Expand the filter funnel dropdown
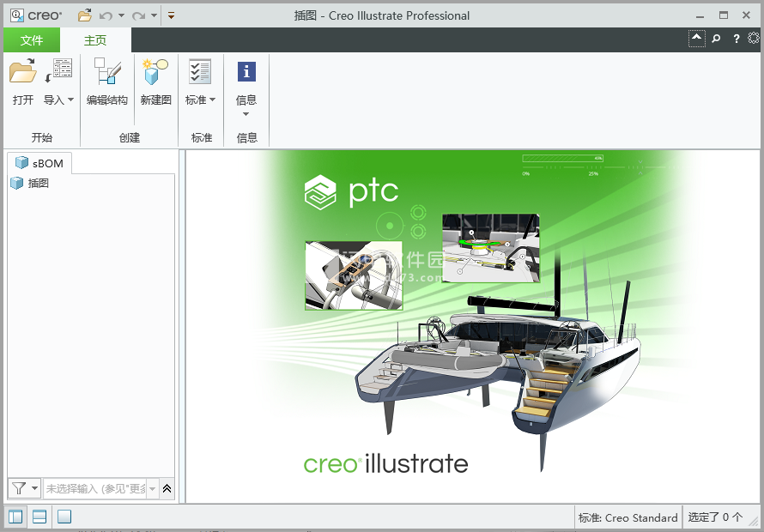The width and height of the screenshot is (764, 532). click(24, 488)
